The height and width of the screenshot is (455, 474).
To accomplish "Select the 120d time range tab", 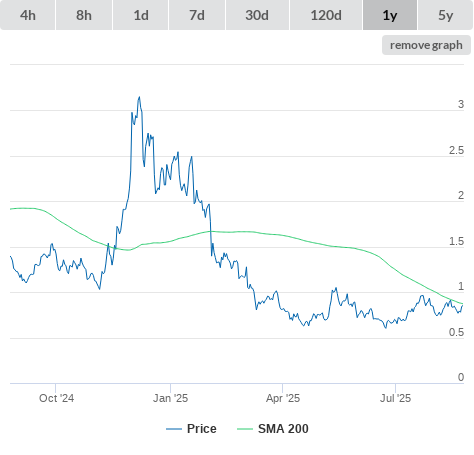I will coord(326,15).
